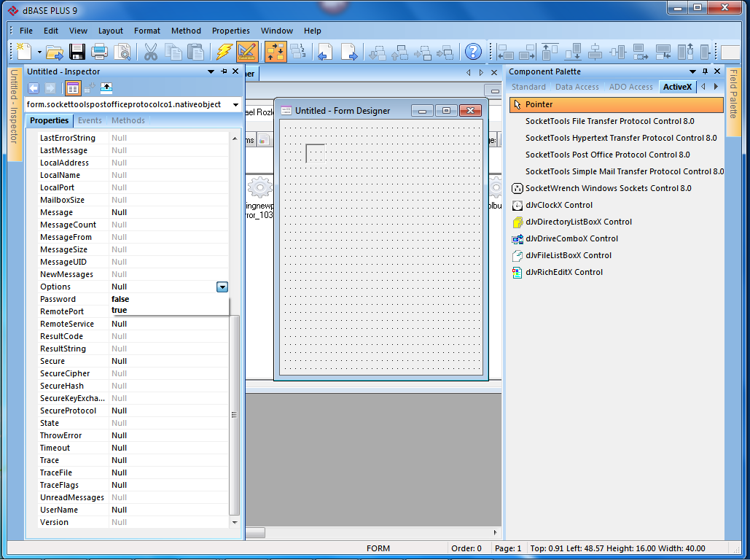Open the New file type dropdown arrow
The image size is (750, 560).
[x=39, y=52]
